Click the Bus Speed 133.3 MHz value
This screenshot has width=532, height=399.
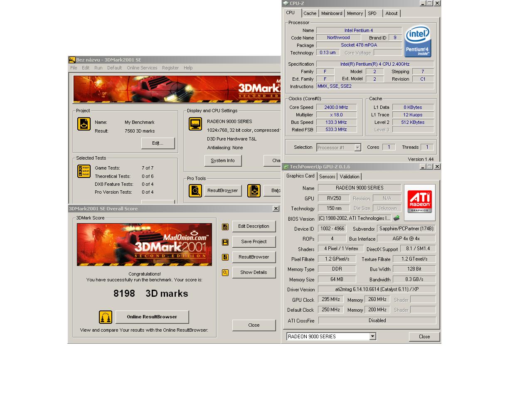[x=336, y=122]
